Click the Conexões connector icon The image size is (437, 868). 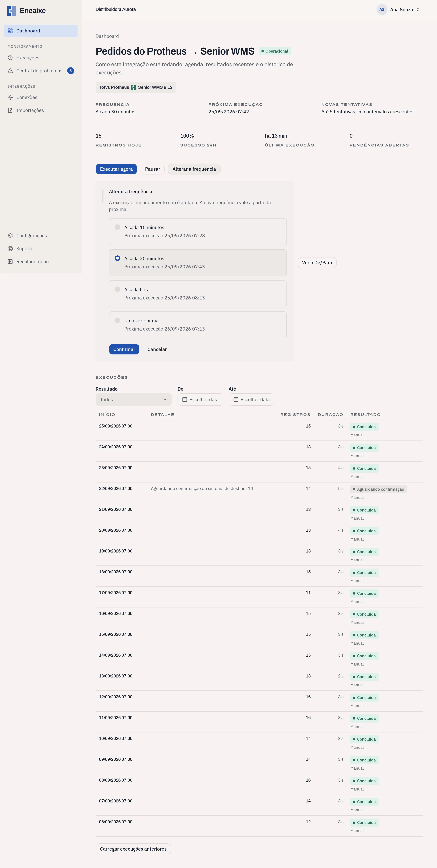(x=10, y=97)
